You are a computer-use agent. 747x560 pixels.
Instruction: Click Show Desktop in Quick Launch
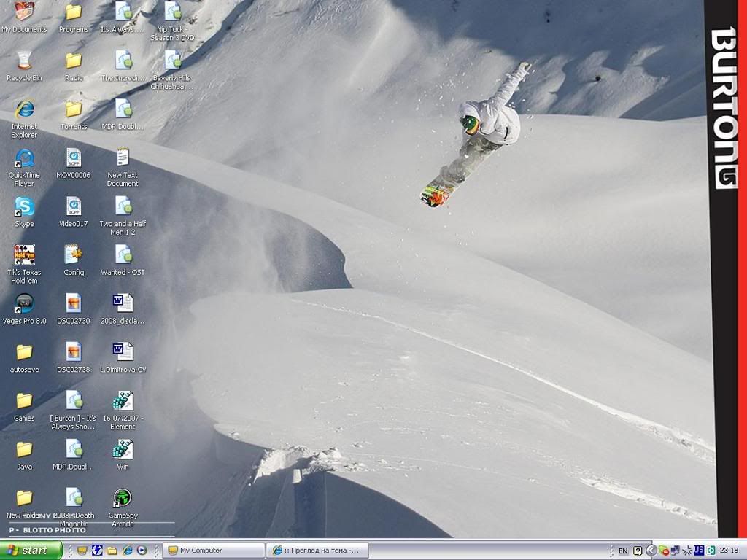82,551
